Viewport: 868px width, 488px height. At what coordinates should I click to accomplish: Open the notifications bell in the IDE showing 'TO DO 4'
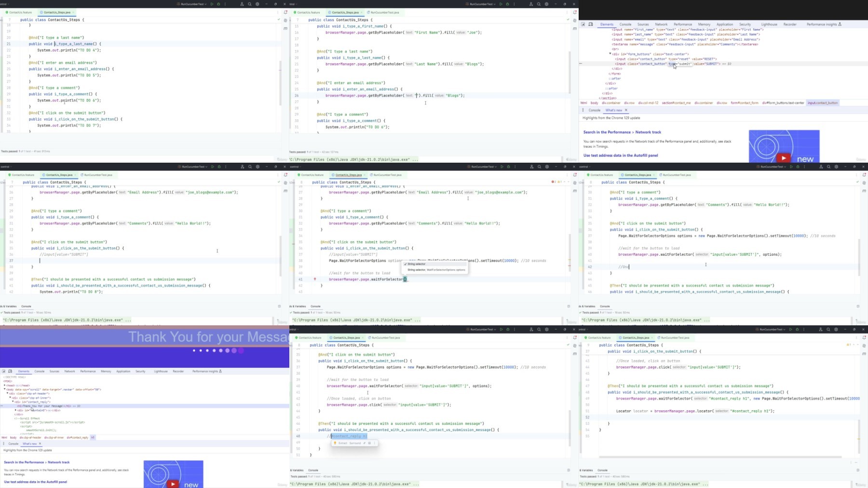tap(285, 12)
